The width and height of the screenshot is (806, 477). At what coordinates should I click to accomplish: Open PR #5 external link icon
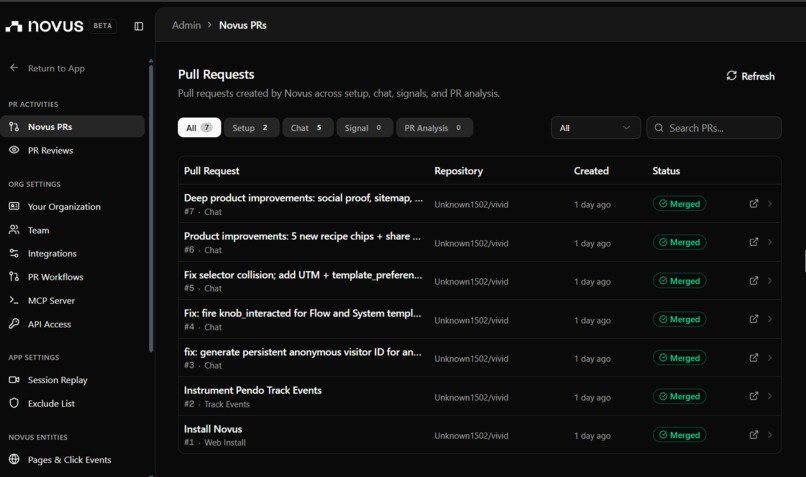(754, 281)
